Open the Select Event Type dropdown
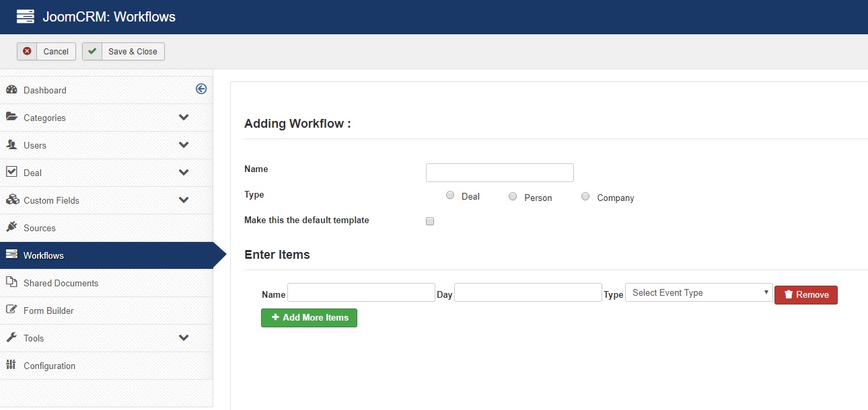Viewport: 868px width, 410px height. 698,292
